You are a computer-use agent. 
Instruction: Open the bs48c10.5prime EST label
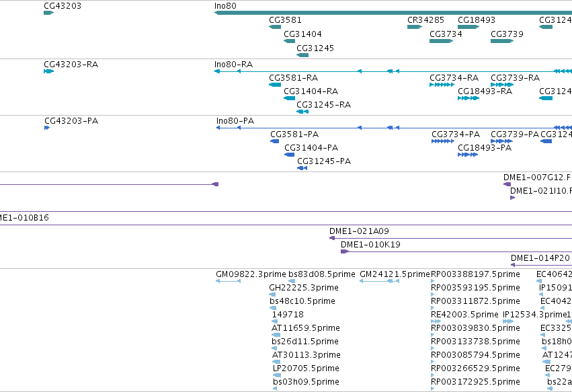[302, 301]
